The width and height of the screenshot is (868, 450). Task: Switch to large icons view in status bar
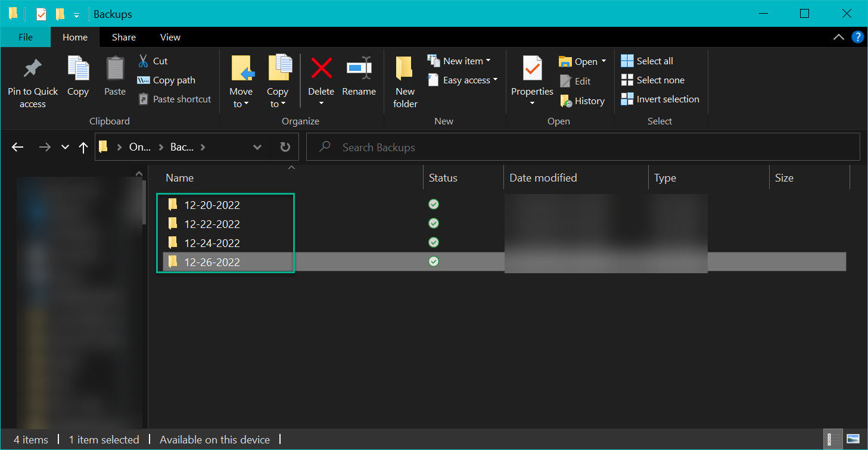coord(853,439)
